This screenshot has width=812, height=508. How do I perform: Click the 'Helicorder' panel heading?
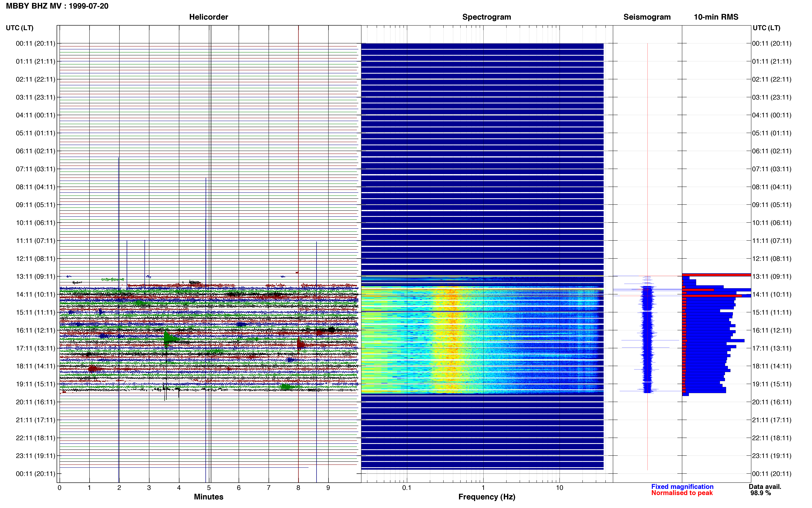(209, 17)
